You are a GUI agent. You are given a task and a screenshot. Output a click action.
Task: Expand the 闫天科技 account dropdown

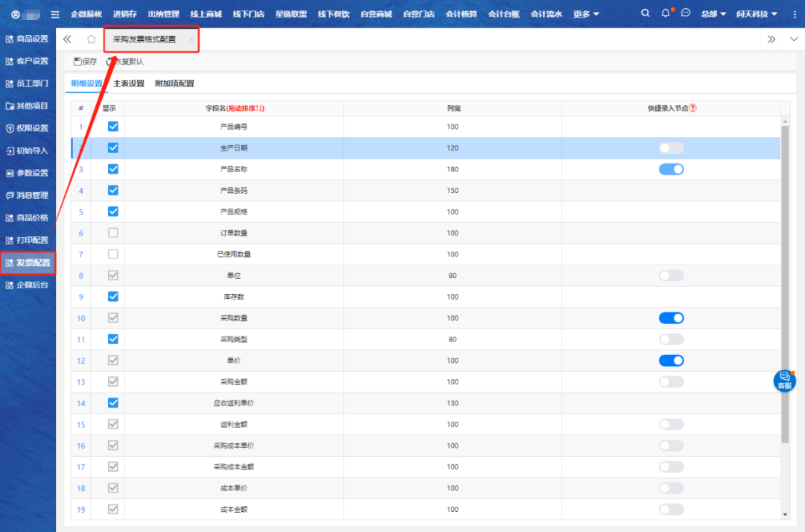(x=757, y=14)
